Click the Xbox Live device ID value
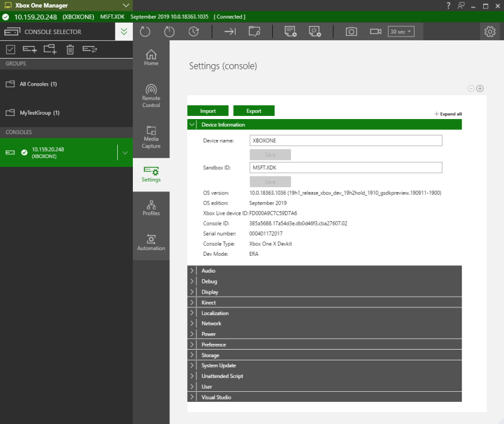This screenshot has width=504, height=424. [273, 213]
